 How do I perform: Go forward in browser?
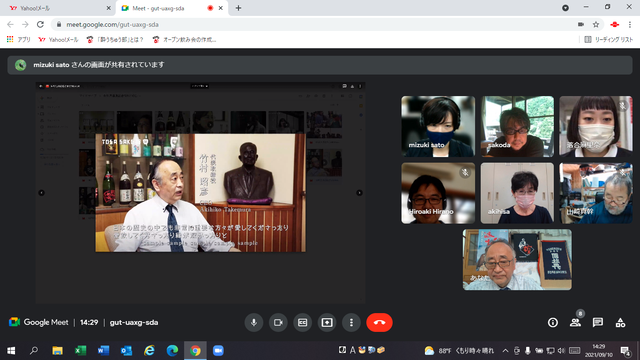[25, 24]
